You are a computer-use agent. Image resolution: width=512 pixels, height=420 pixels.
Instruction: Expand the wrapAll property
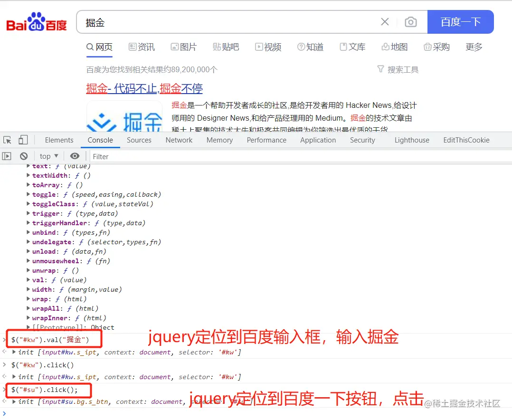pos(28,308)
